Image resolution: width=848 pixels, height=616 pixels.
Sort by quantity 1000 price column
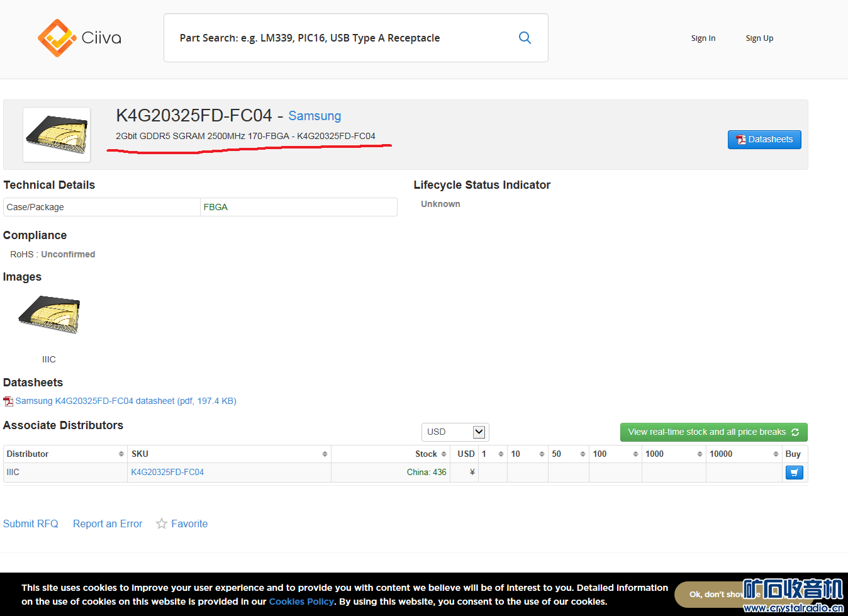click(x=674, y=454)
